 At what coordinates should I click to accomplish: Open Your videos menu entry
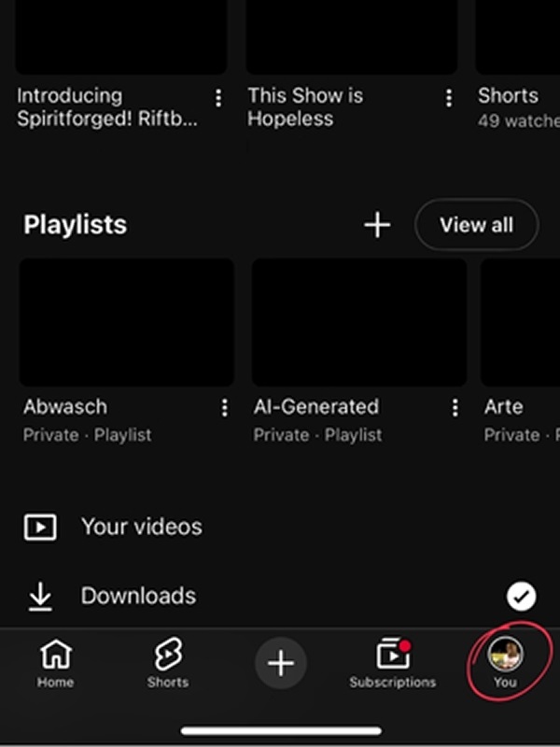(141, 527)
